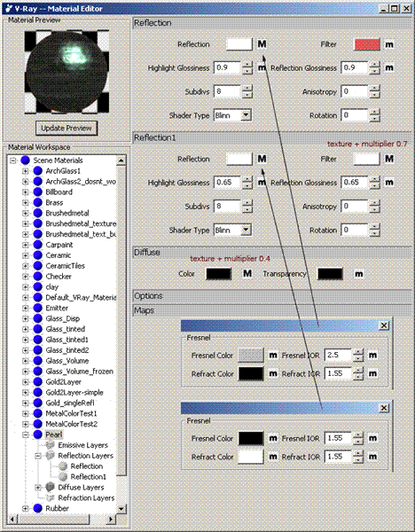
Task: Click the Reflection1 layer sphere icon
Action: pyautogui.click(x=63, y=477)
